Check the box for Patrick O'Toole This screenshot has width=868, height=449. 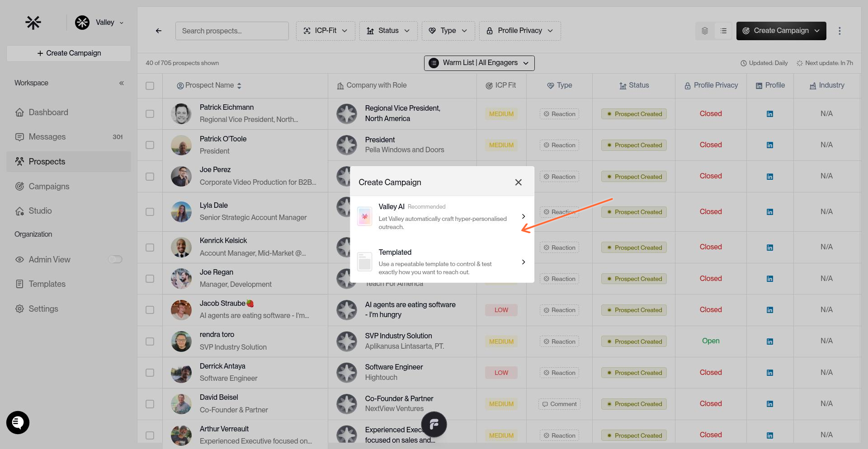tap(150, 145)
